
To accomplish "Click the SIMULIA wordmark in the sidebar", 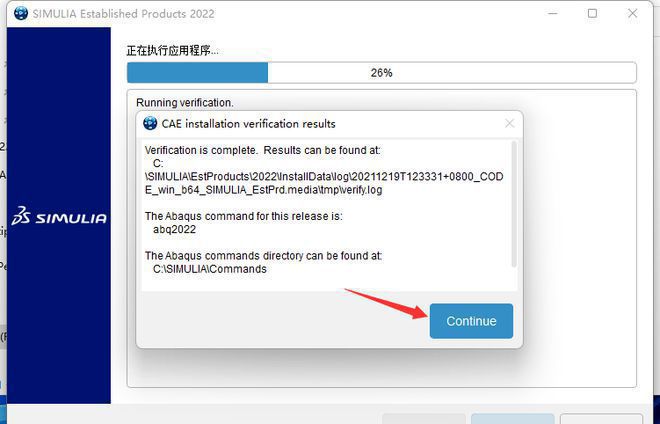I will [x=71, y=218].
